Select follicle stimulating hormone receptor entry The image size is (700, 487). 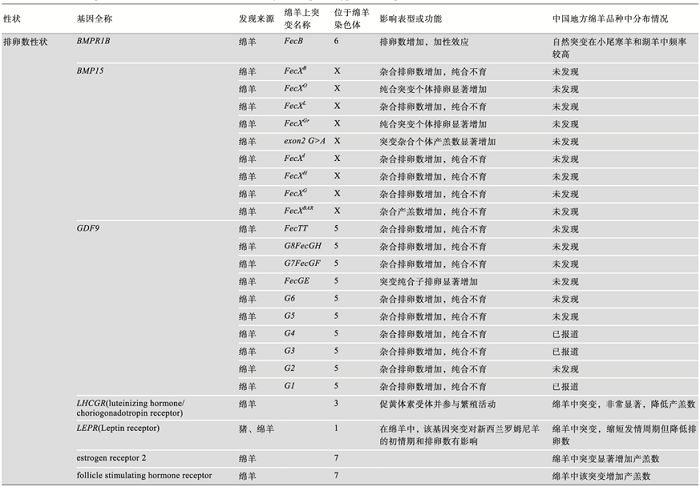pyautogui.click(x=144, y=475)
